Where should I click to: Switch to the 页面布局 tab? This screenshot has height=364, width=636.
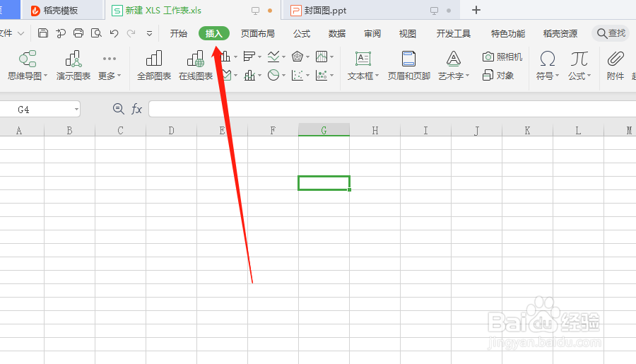point(257,33)
